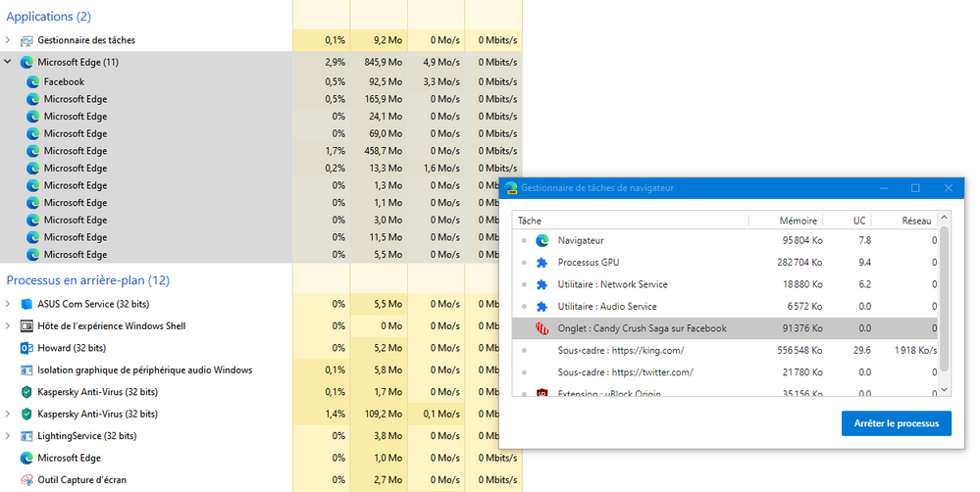Click the 1 918 Ko/s network value
The height and width of the screenshot is (492, 980).
tap(915, 350)
